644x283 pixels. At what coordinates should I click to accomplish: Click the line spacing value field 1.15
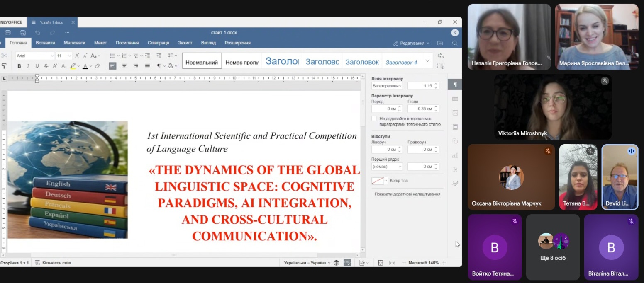click(x=423, y=86)
